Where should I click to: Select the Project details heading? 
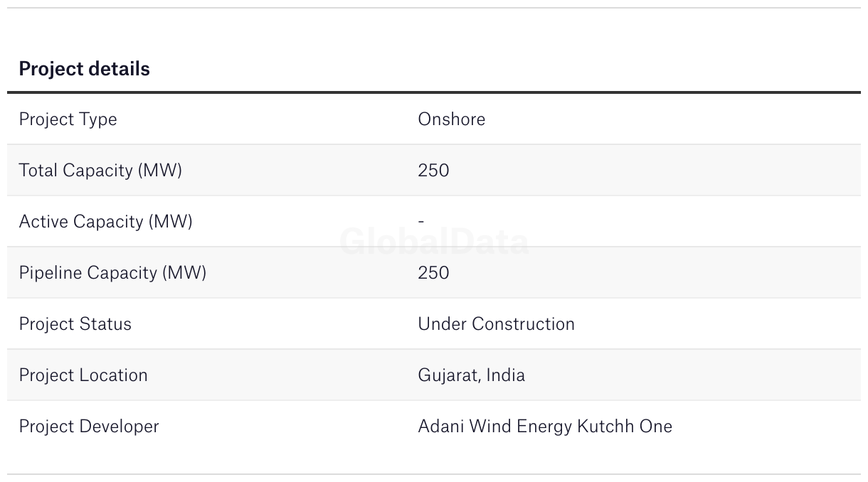pos(84,69)
